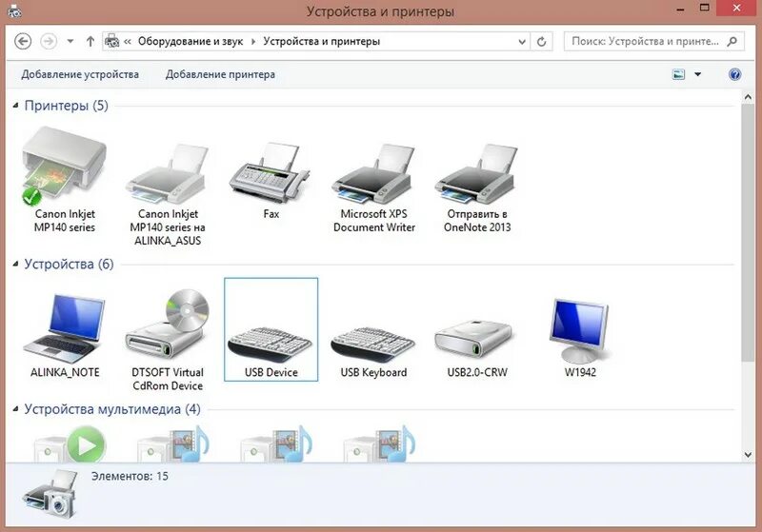The width and height of the screenshot is (762, 532).
Task: Click the double chevron at breadcrumb start
Action: point(128,42)
